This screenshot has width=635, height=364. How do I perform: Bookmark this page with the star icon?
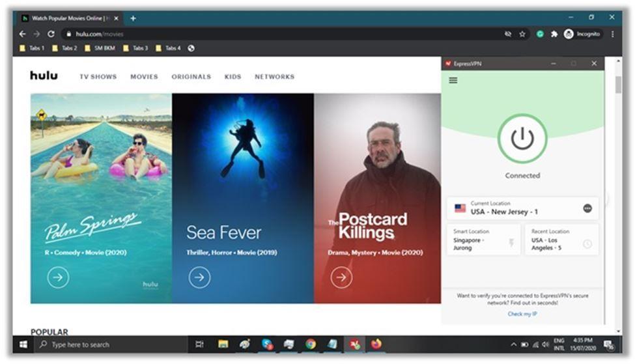tap(522, 34)
